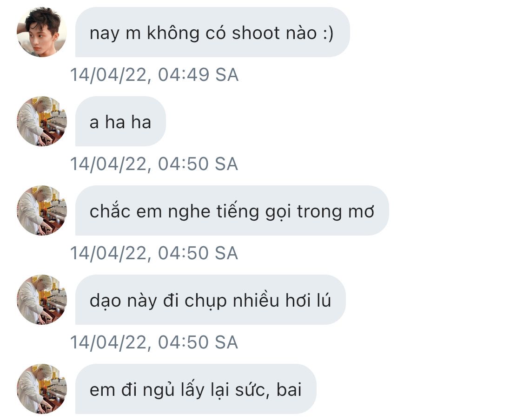Screen dimensions: 523x420
Task: Click the 04:49 SA timestamp
Action: coord(154,75)
